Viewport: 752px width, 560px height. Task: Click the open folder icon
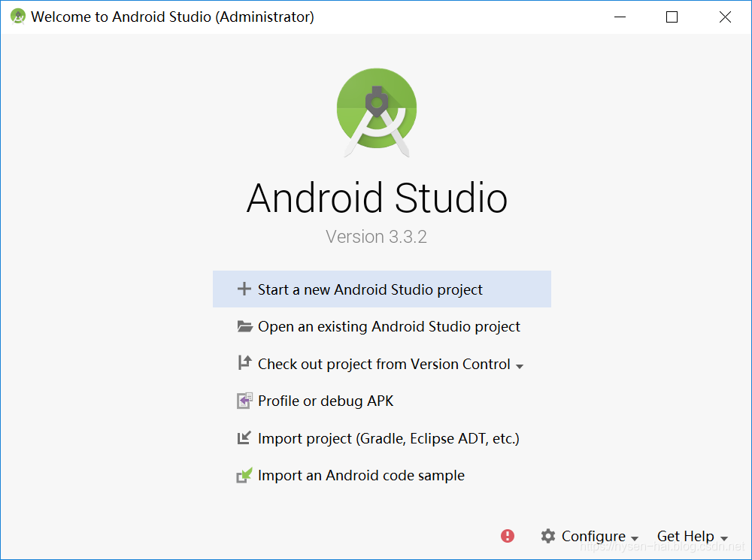coord(244,326)
